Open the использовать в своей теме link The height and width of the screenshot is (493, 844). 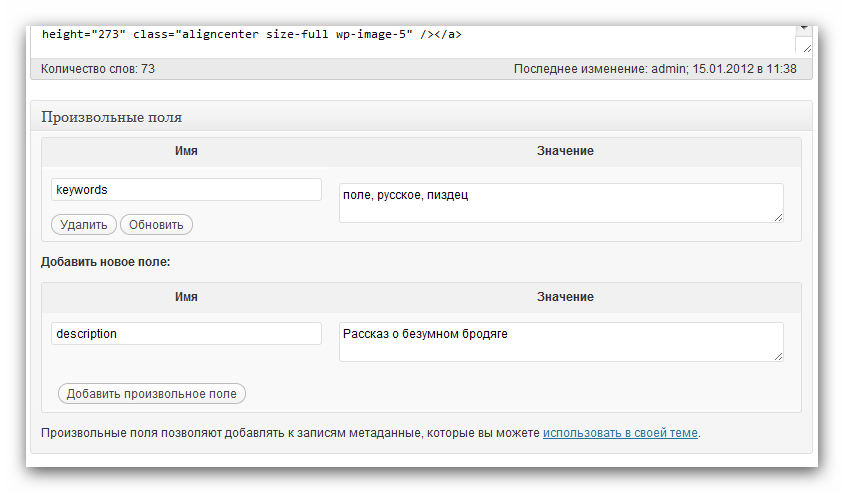[x=620, y=433]
